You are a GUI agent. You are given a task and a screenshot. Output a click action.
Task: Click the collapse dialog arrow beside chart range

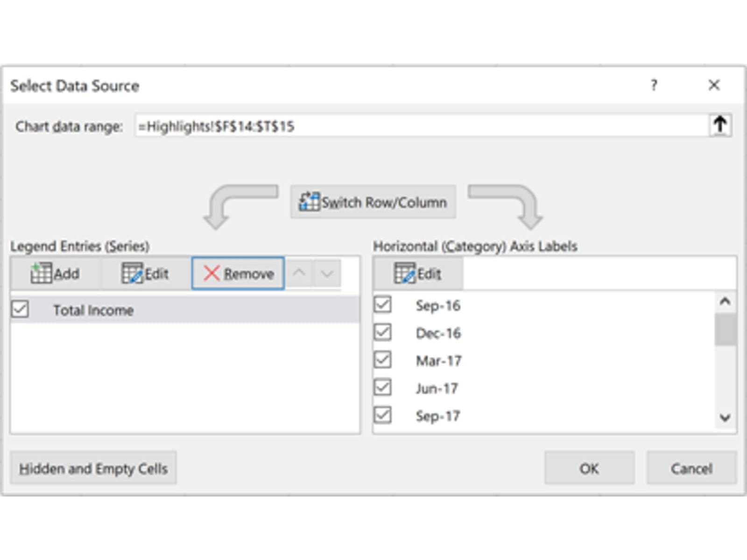tap(720, 125)
